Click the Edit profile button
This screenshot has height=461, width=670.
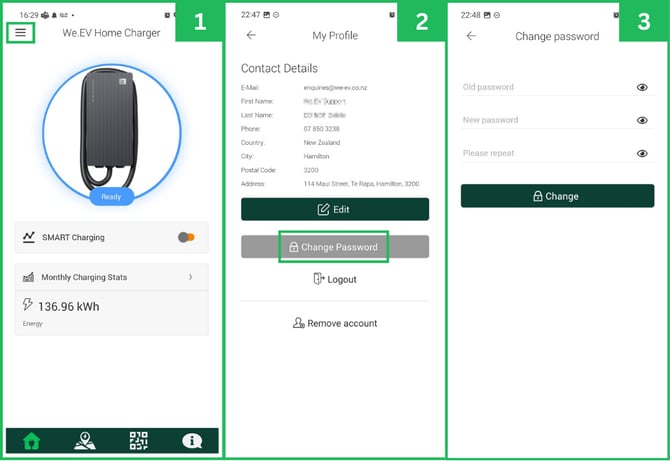pyautogui.click(x=335, y=209)
